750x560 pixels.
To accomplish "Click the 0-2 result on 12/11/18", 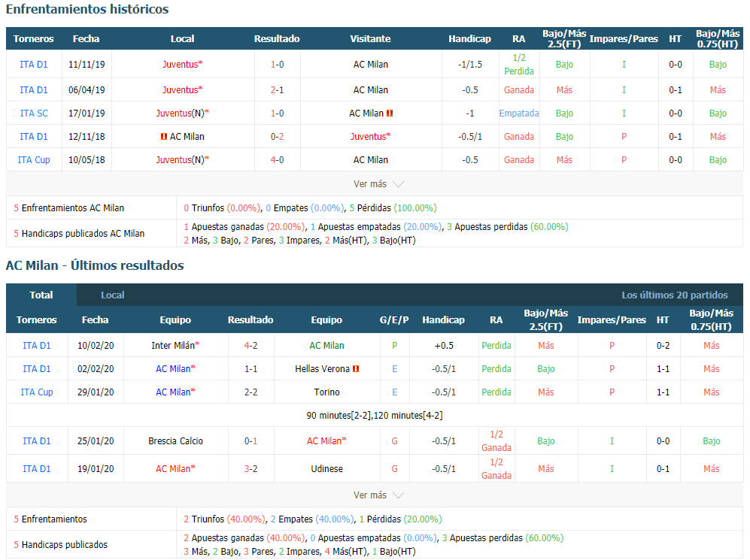I will pos(278,137).
